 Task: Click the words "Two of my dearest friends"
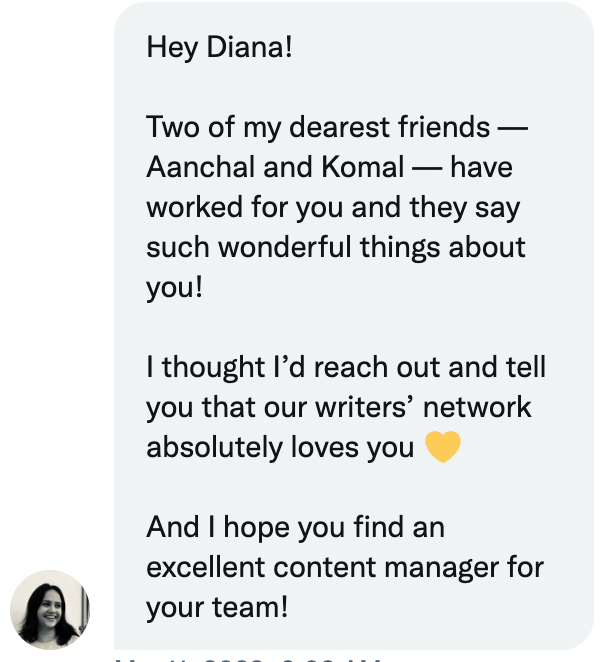point(318,128)
